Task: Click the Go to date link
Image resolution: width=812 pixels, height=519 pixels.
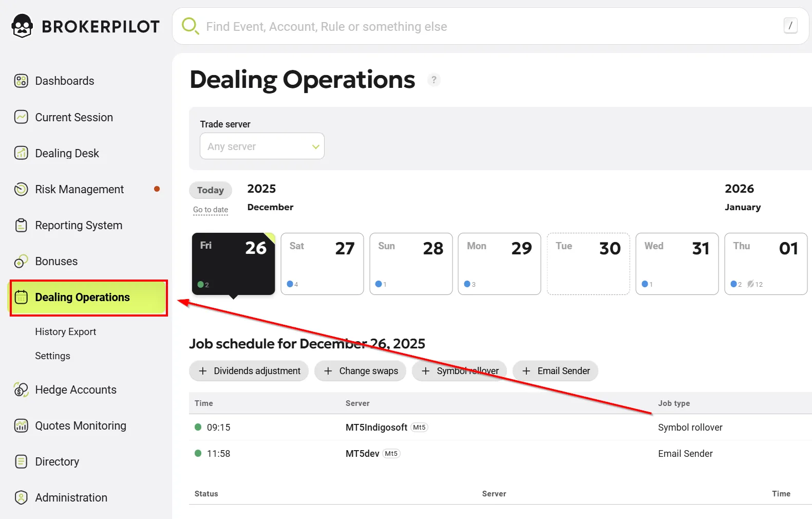Action: coord(211,210)
